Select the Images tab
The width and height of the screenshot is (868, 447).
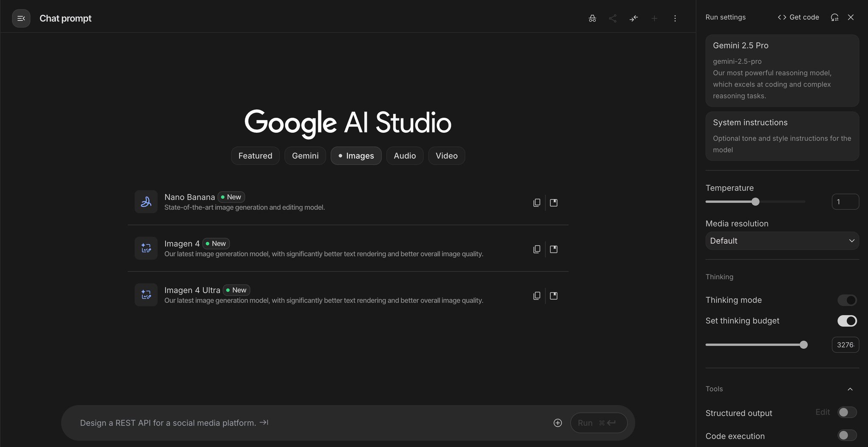click(x=356, y=156)
